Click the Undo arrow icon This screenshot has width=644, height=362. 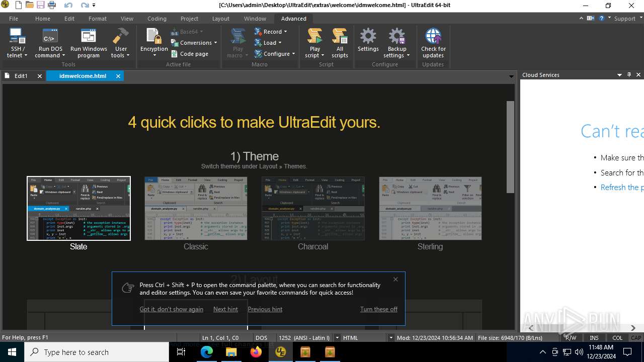coord(68,6)
